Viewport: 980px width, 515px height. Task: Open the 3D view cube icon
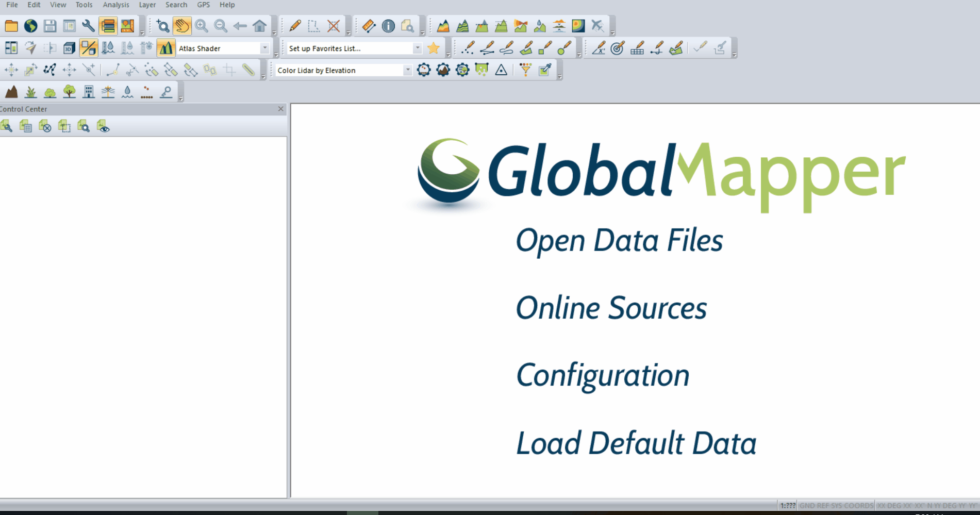tap(69, 48)
